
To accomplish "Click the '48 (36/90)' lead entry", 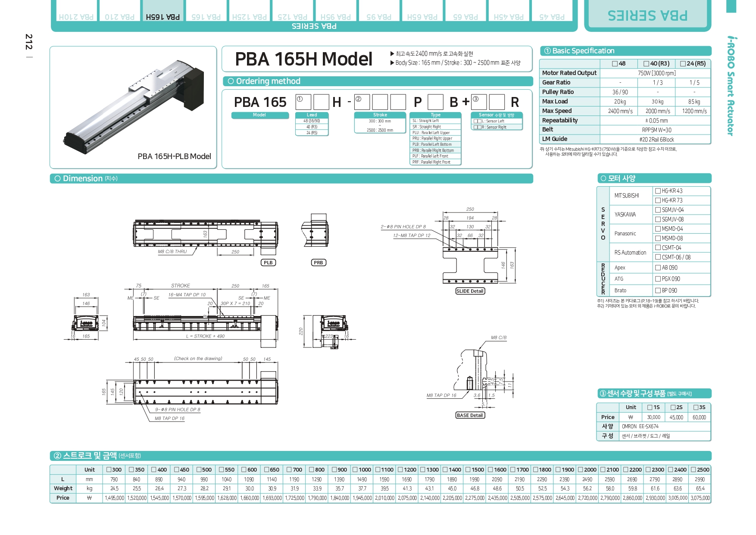I will 312,121.
